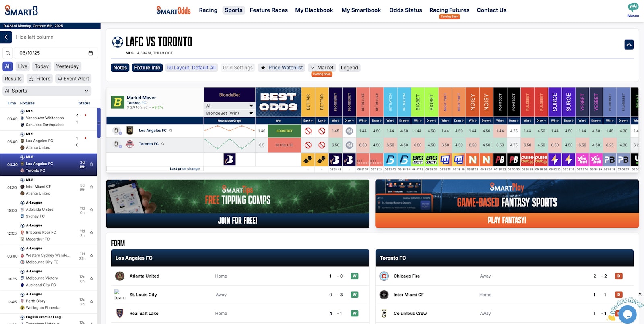Toggle the Live fixtures filter
Screen dimensions: 644x324
[23, 66]
